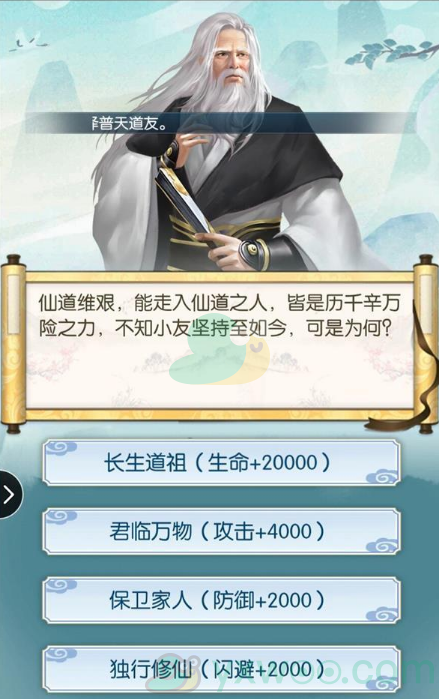Image resolution: width=439 pixels, height=699 pixels.
Task: Expand the side panel arrow on left edge
Action: tap(9, 494)
